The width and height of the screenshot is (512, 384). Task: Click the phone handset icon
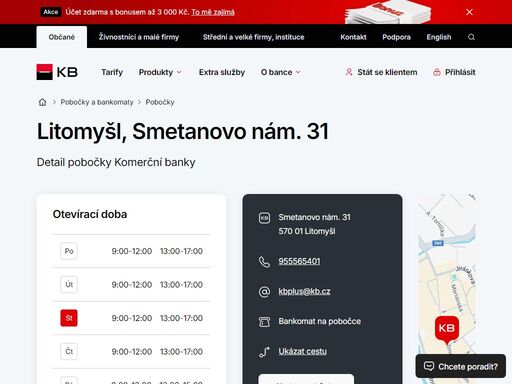pyautogui.click(x=264, y=262)
